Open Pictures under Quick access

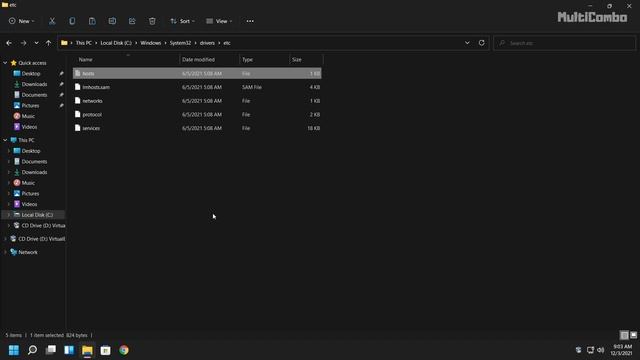31,105
